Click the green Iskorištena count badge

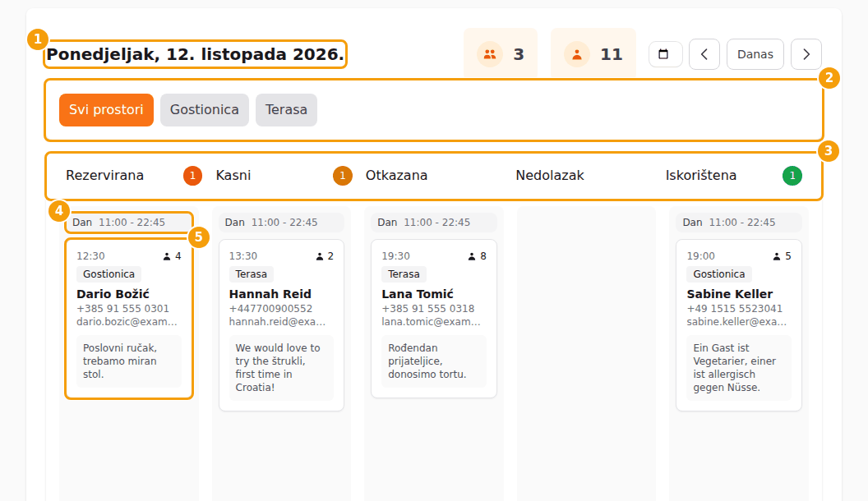coord(792,176)
